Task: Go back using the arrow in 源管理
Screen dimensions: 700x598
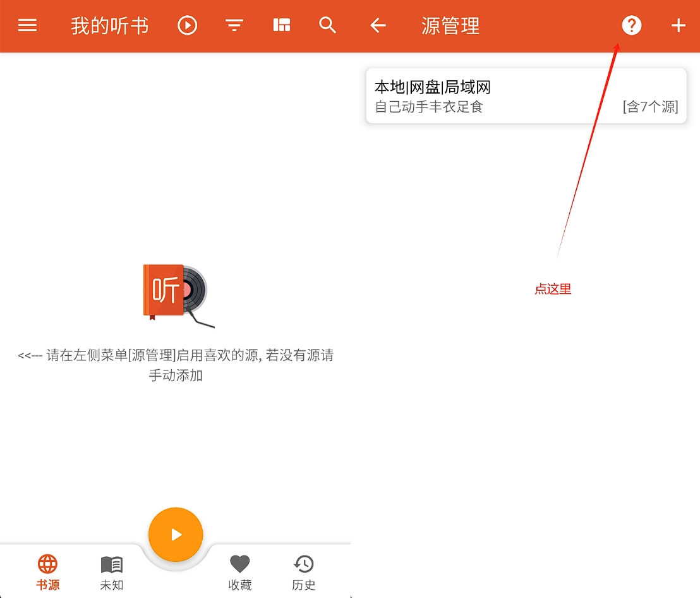Action: point(377,25)
